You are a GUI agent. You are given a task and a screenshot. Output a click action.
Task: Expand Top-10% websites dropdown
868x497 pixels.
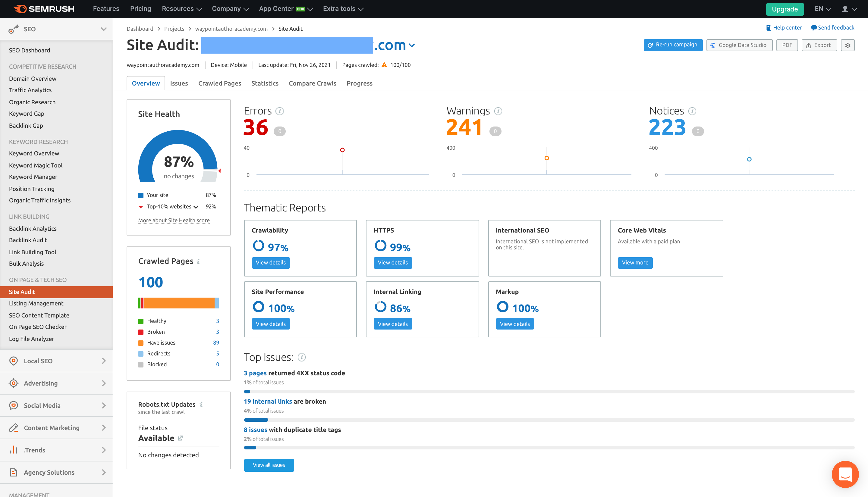pos(196,207)
